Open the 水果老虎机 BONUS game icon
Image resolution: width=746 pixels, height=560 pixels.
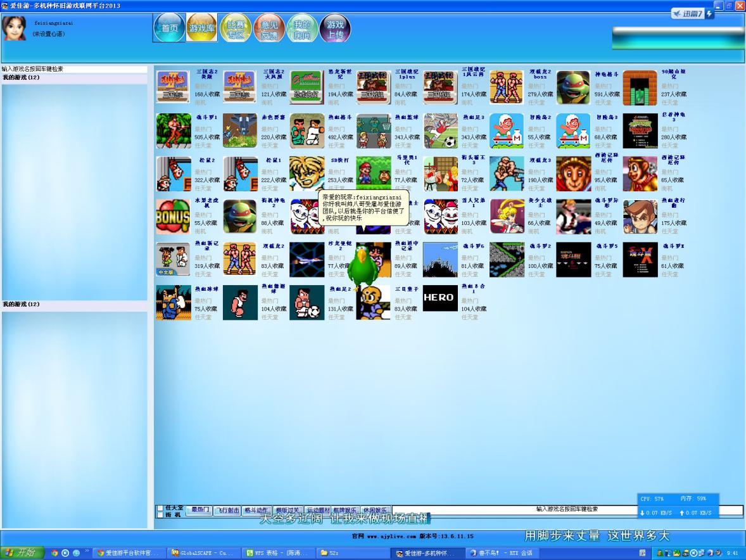[174, 217]
